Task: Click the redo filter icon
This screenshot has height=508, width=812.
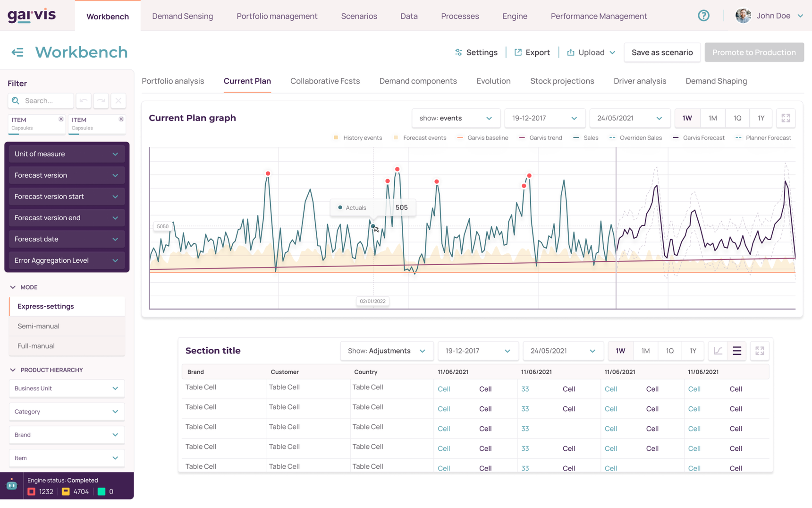Action: coord(101,101)
